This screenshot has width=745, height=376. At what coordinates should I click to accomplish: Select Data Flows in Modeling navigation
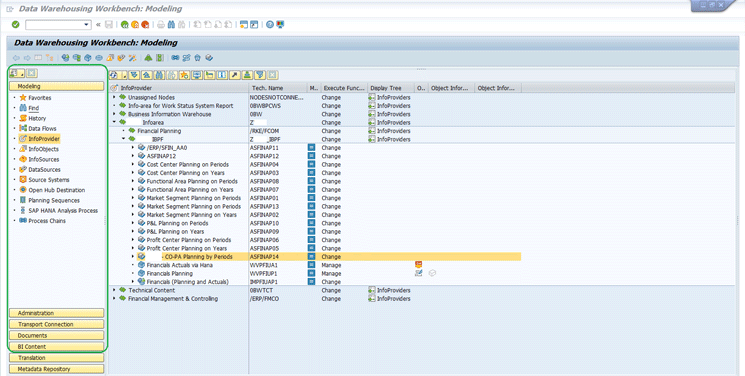point(42,129)
